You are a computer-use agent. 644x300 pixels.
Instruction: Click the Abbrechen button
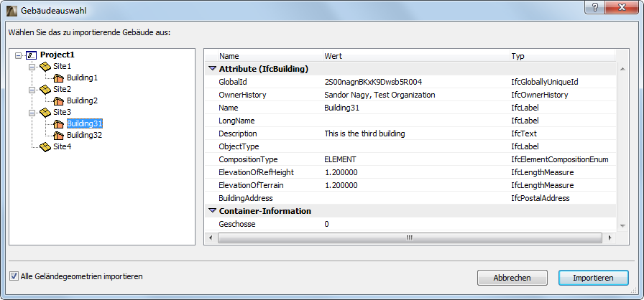coord(512,278)
